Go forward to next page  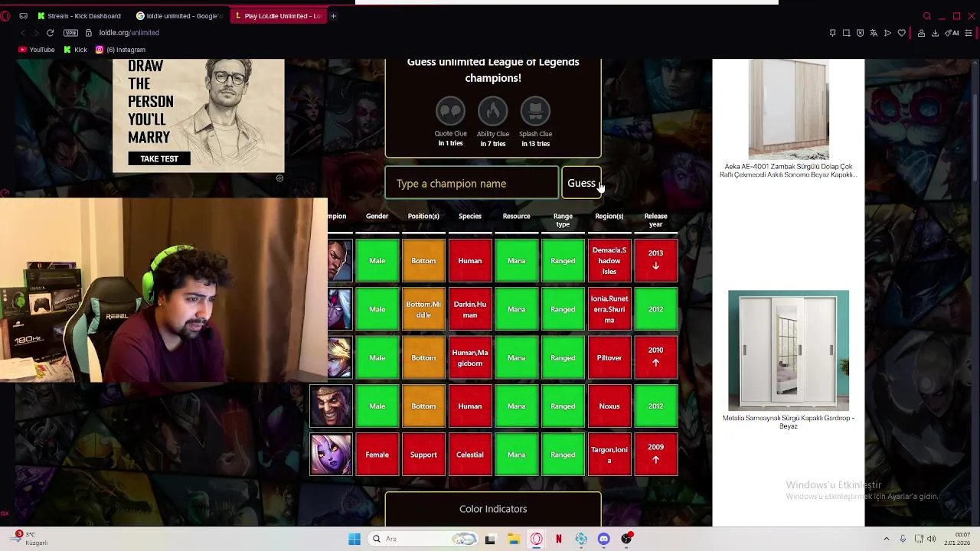[x=35, y=33]
